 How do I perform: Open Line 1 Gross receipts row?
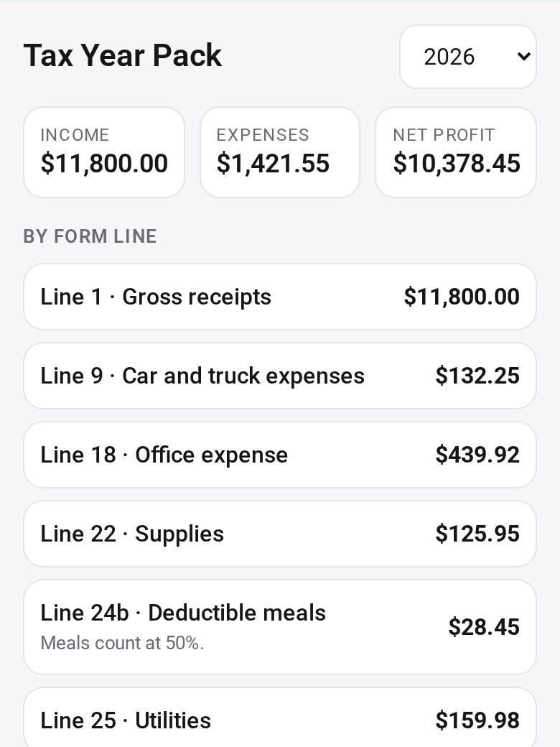(x=280, y=297)
